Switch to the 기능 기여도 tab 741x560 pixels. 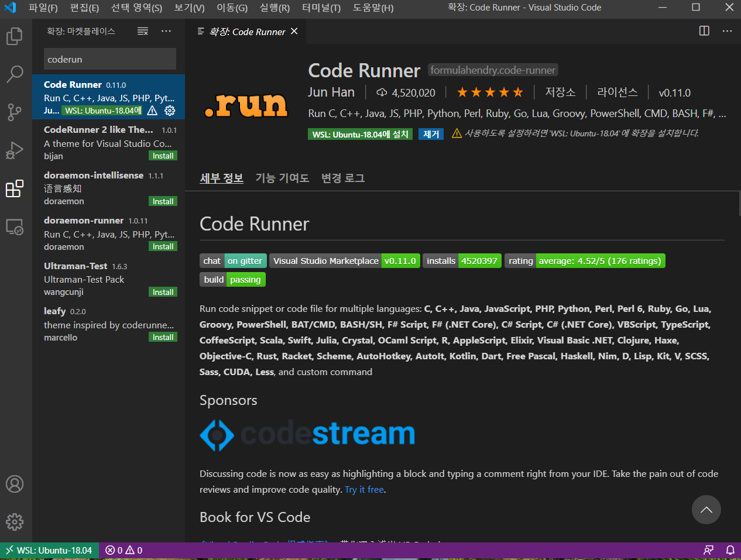coord(282,178)
